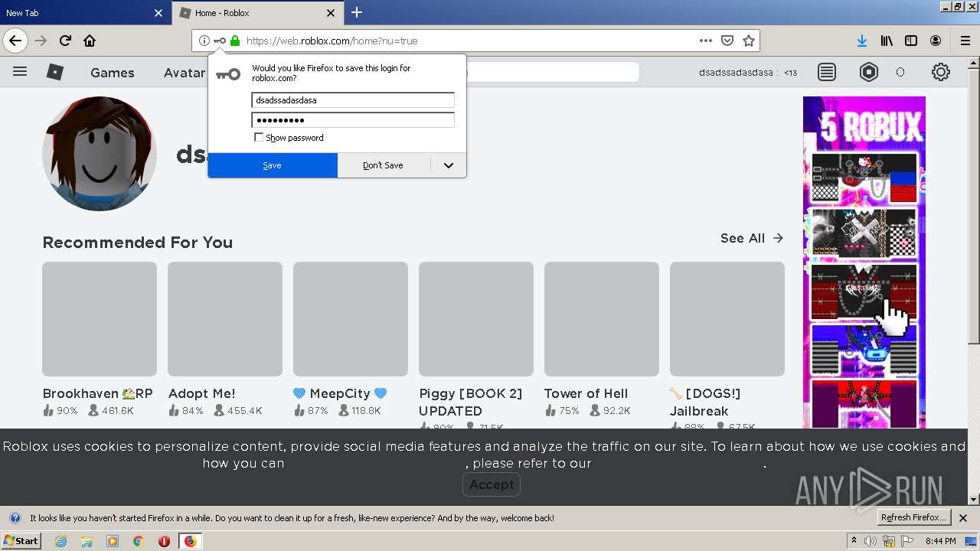Click the volume speaker tray icon
980x551 pixels.
[x=871, y=541]
